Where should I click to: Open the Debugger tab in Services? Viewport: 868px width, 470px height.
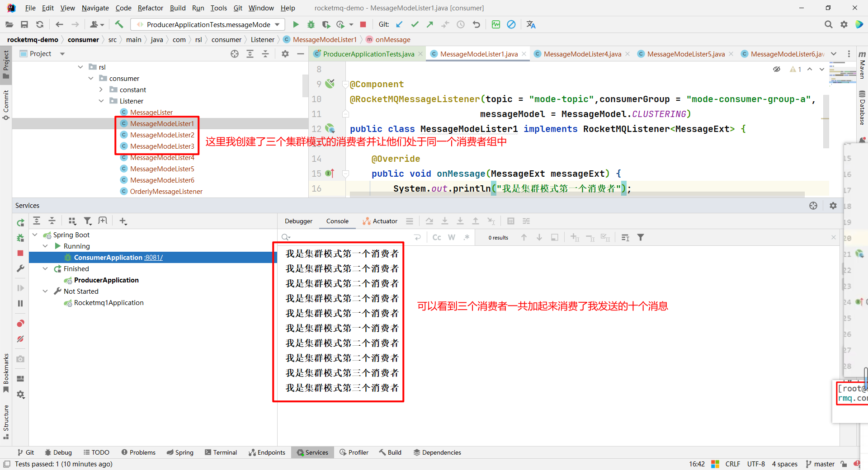(x=298, y=221)
